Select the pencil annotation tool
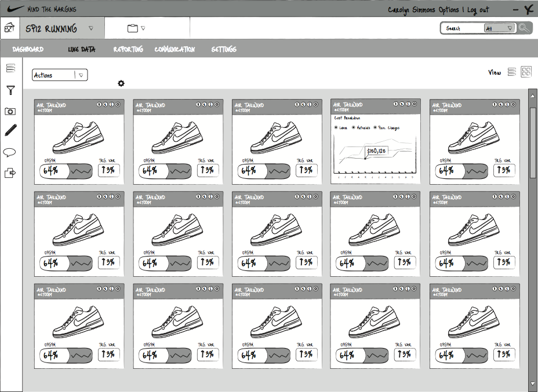Image resolution: width=538 pixels, height=392 pixels. 11,131
